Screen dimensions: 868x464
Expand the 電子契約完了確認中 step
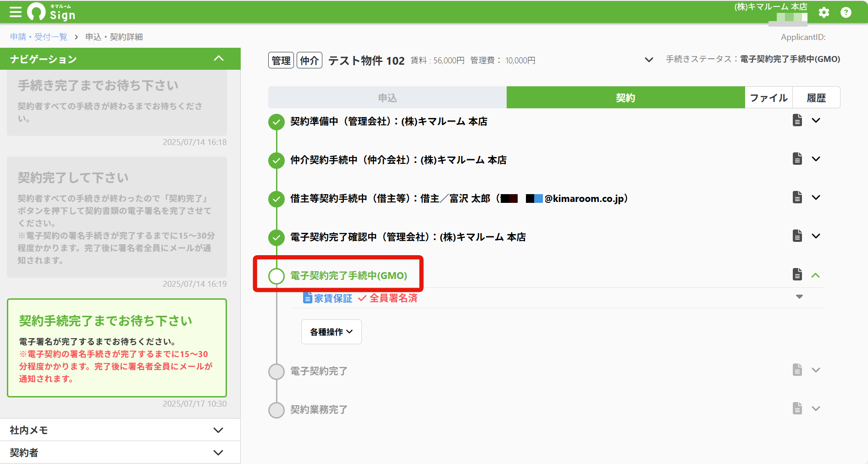(x=816, y=236)
